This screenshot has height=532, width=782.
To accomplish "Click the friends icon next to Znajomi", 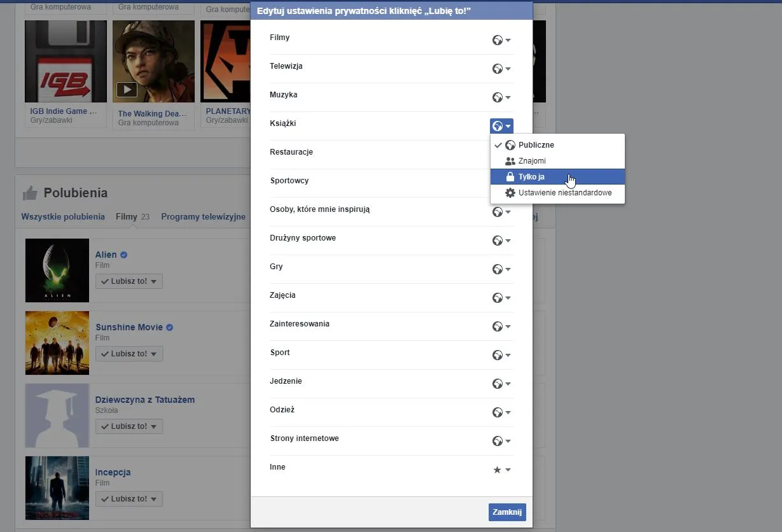I will [x=509, y=160].
